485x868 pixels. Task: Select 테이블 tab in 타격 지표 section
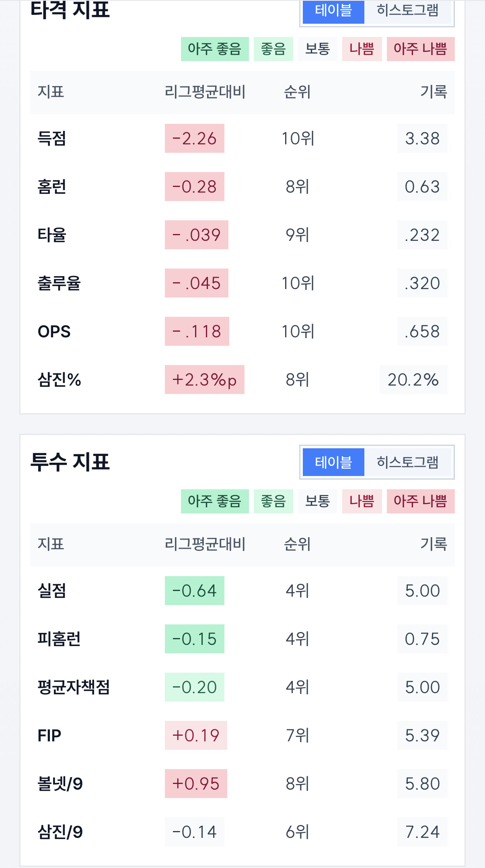tap(333, 11)
